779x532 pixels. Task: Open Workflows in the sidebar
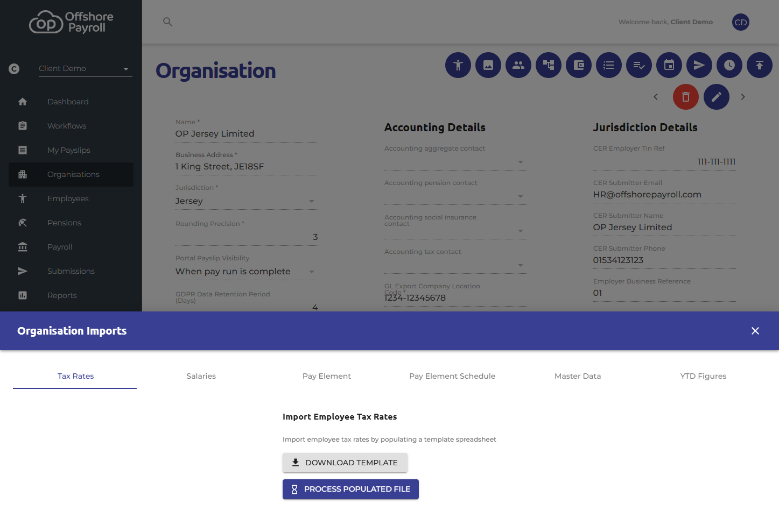pos(71,126)
